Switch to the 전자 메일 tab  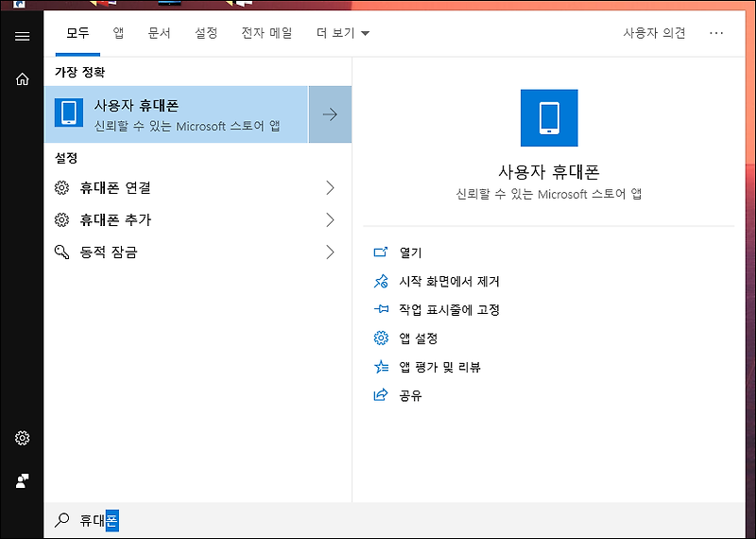pyautogui.click(x=266, y=33)
